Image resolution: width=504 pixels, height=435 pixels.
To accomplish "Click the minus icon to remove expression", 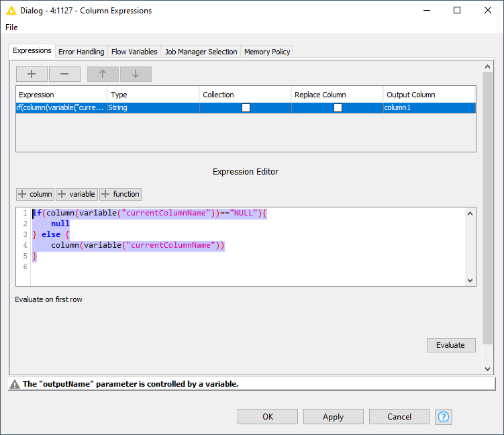I will [64, 74].
